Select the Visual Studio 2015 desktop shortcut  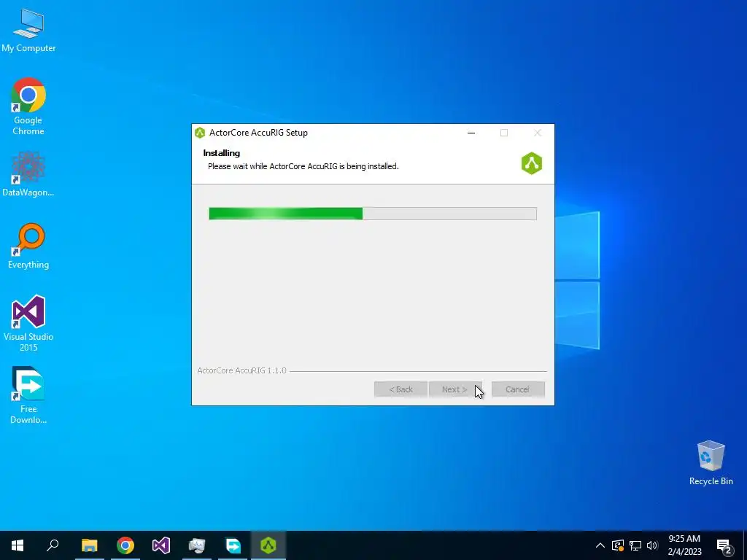[x=28, y=323]
